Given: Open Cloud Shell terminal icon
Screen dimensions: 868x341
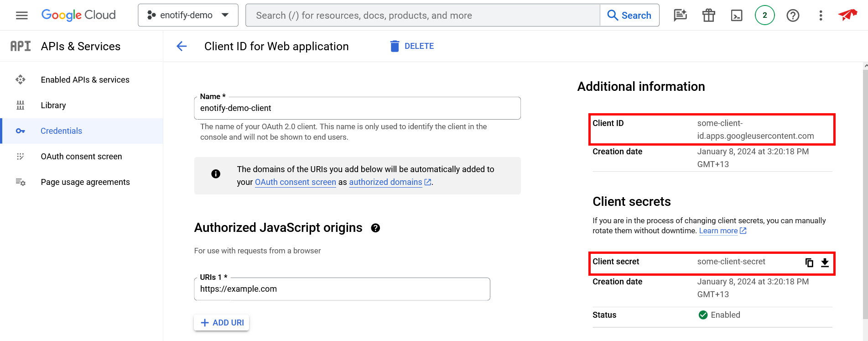Looking at the screenshot, I should pyautogui.click(x=737, y=16).
